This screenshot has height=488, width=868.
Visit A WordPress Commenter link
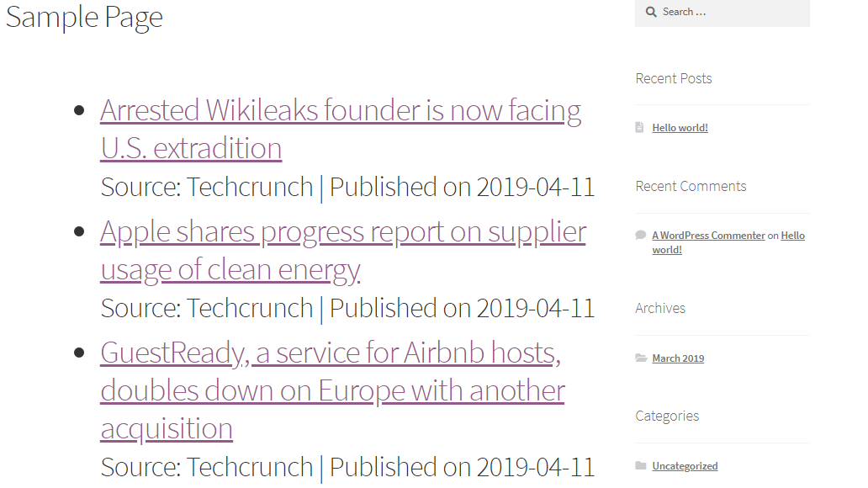[708, 236]
